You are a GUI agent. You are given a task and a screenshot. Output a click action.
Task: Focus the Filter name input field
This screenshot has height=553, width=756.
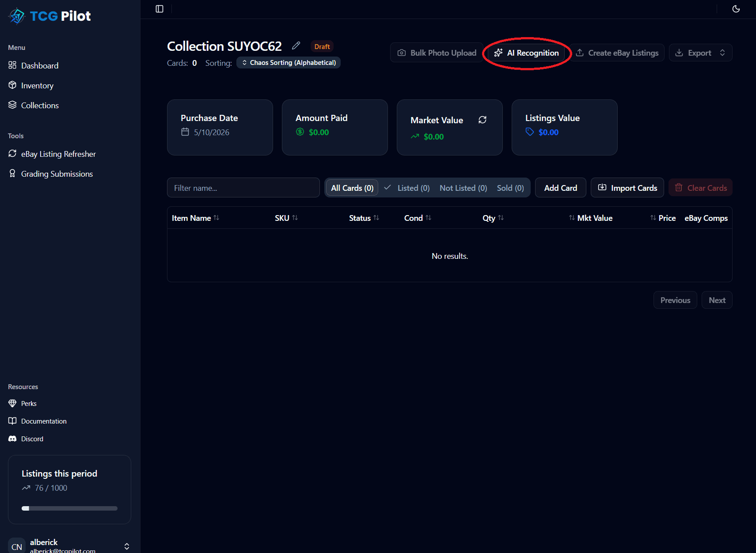click(243, 188)
